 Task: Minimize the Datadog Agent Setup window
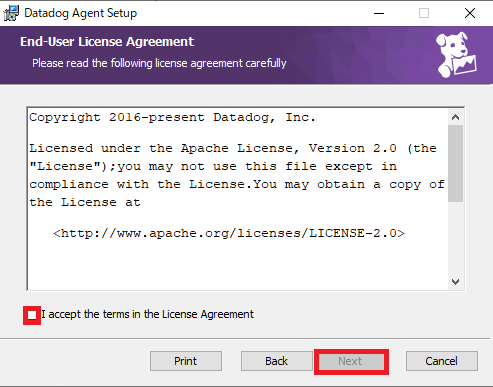tap(379, 13)
